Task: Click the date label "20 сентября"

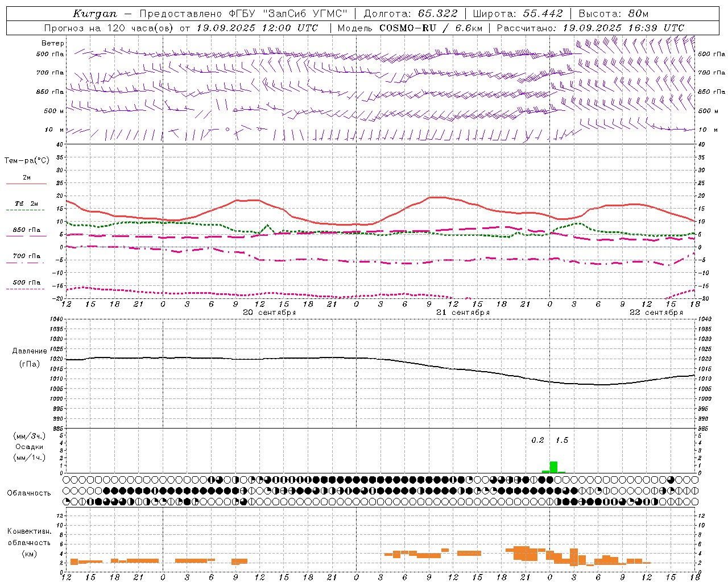Action: [270, 313]
